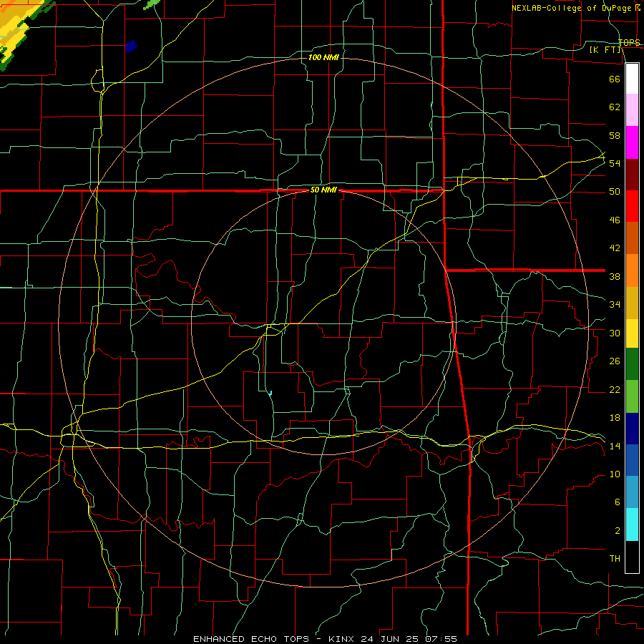Click the KINX radar site identifier
Image resolution: width=644 pixels, height=644 pixels.
(343, 639)
